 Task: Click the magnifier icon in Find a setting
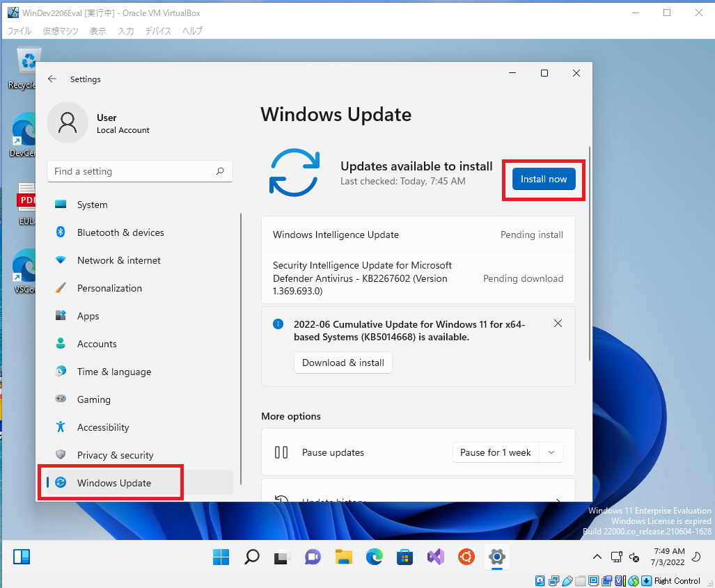click(220, 171)
